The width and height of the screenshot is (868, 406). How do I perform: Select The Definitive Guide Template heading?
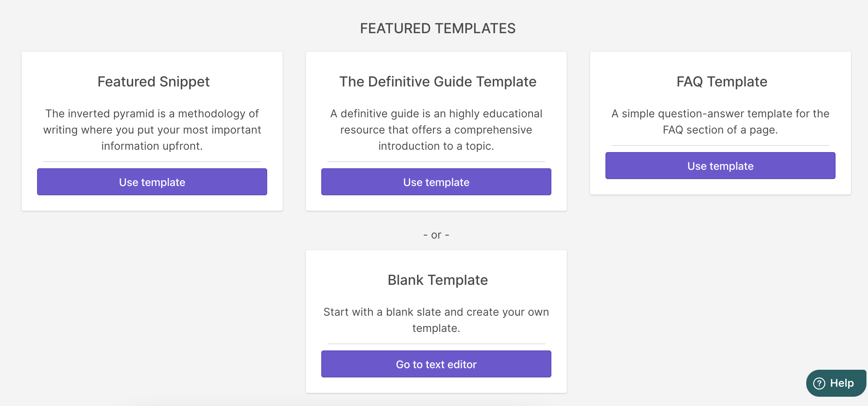[437, 82]
